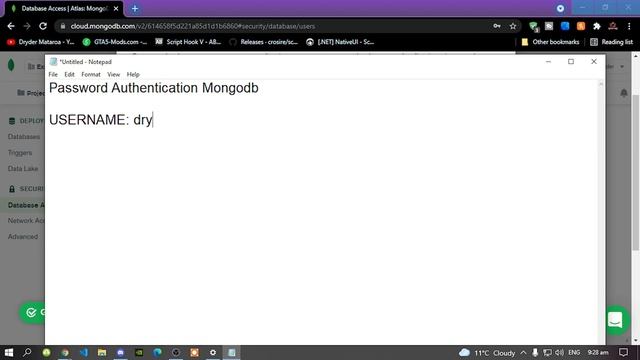Select Databases in Atlas sidebar
This screenshot has width=640, height=360.
[x=24, y=137]
